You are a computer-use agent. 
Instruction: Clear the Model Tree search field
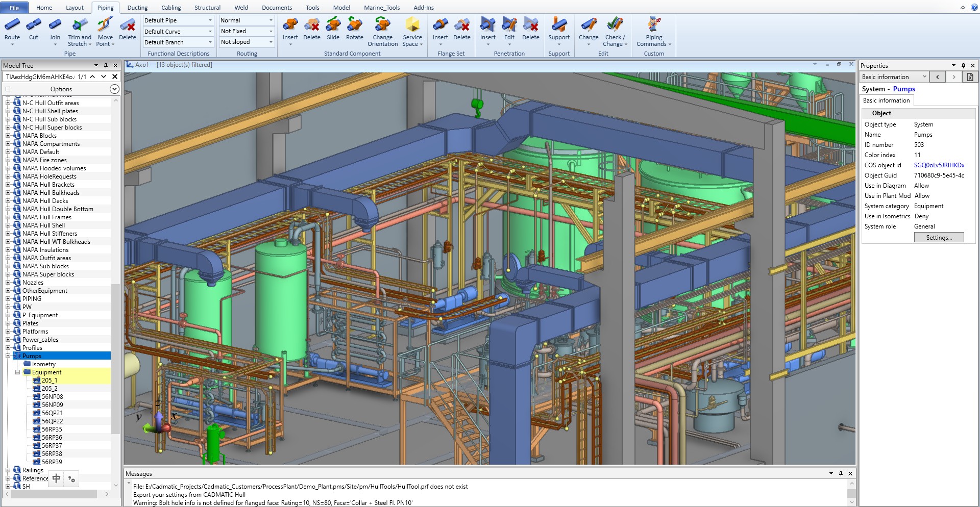115,77
